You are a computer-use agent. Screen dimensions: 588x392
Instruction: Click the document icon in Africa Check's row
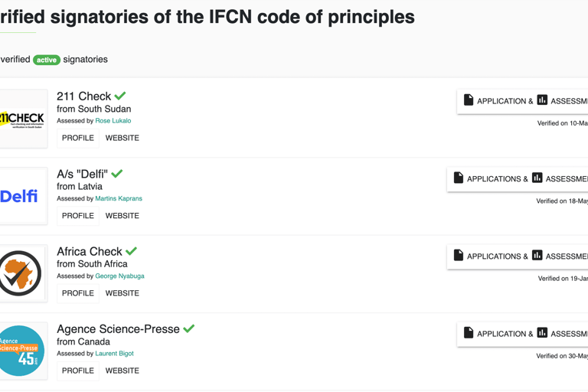(x=459, y=256)
